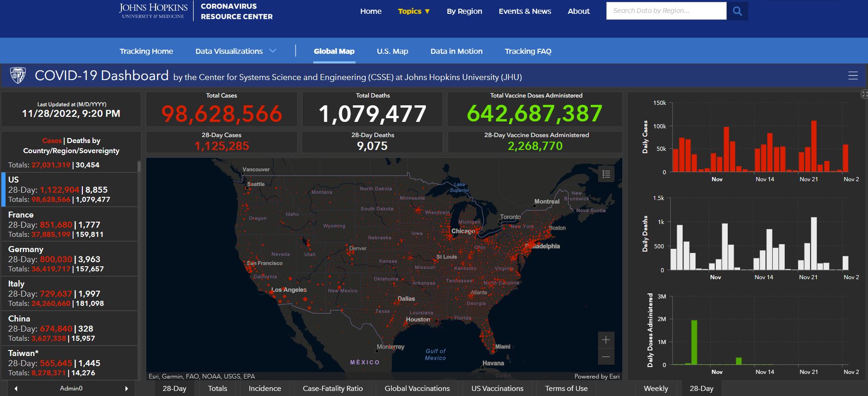
Task: Click the Johns Hopkins shield logo
Action: click(x=18, y=75)
